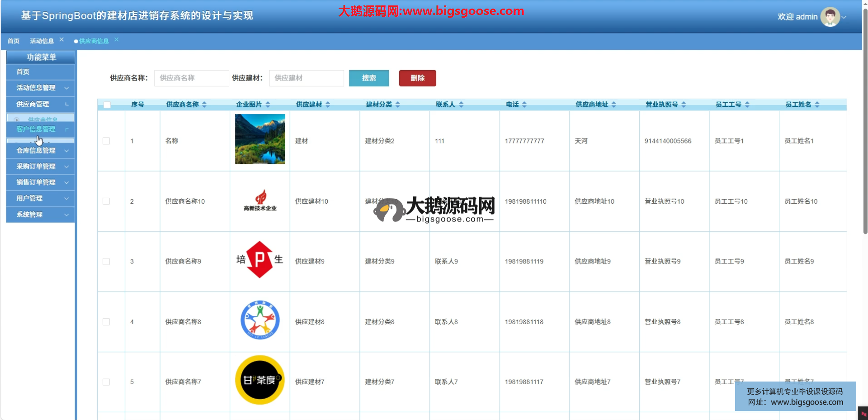Image resolution: width=868 pixels, height=420 pixels.
Task: Sort by 电话 column arrows
Action: [x=524, y=105]
